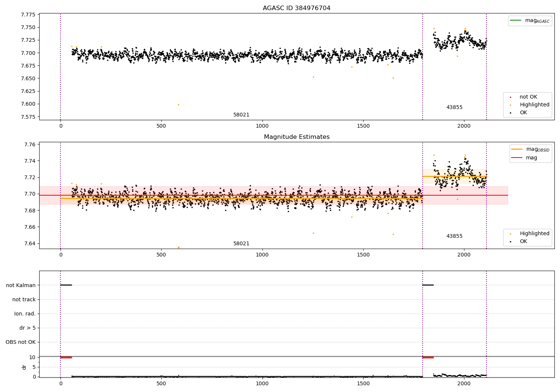Click the '43855' label in the Magnitude Estimates plot
The height and width of the screenshot is (392, 560).
click(454, 236)
